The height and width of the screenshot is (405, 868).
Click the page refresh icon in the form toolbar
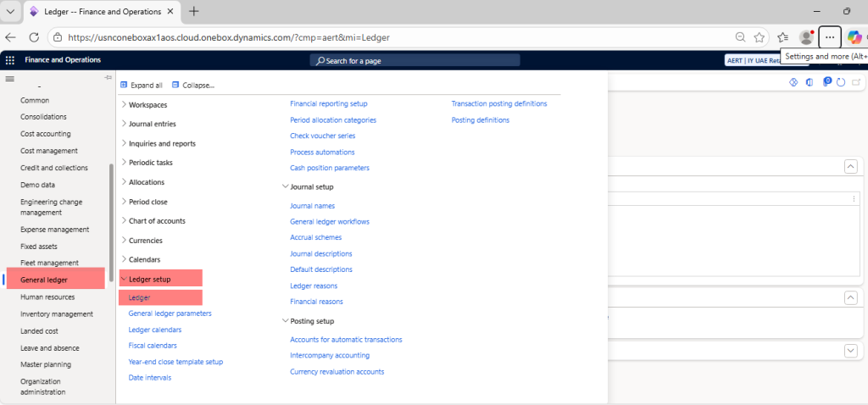click(841, 82)
